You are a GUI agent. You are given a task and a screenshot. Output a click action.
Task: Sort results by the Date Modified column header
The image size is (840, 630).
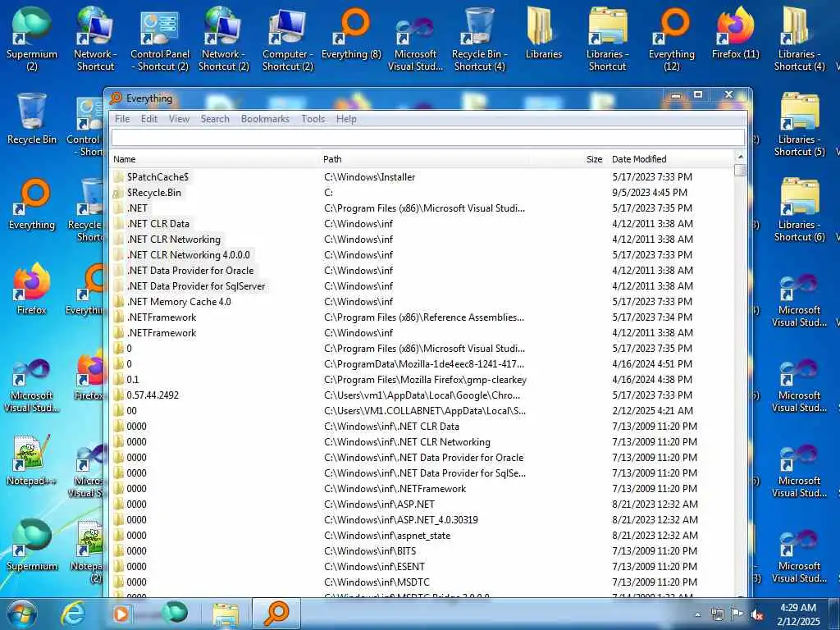coord(671,159)
